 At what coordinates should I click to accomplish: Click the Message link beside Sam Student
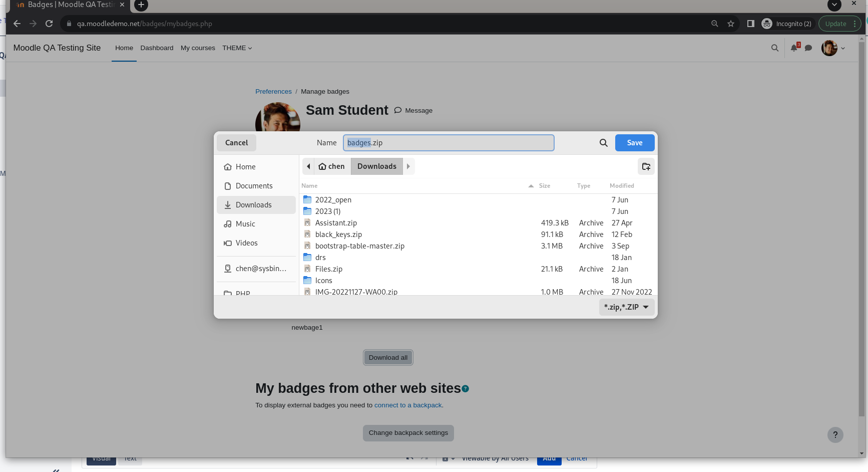[413, 111]
